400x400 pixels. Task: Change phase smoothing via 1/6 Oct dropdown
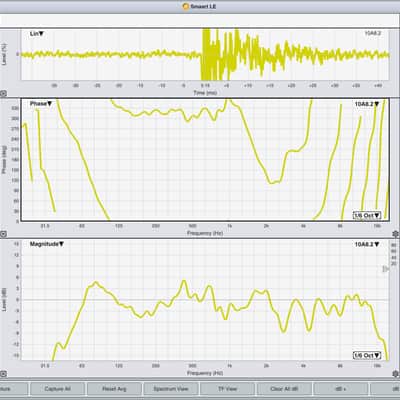point(367,215)
